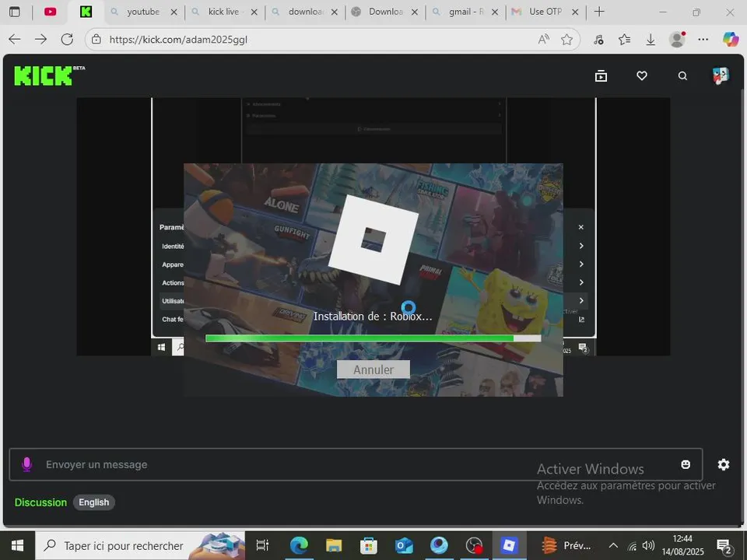Open Microsoft Store from taskbar
This screenshot has height=560, width=747.
(369, 546)
